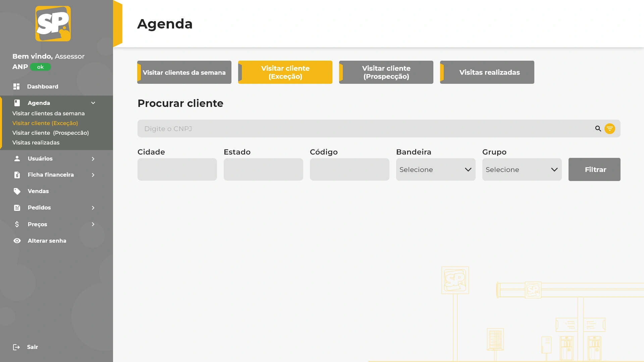Click the Alterar senha eye icon
This screenshot has width=644, height=362.
coord(17,241)
